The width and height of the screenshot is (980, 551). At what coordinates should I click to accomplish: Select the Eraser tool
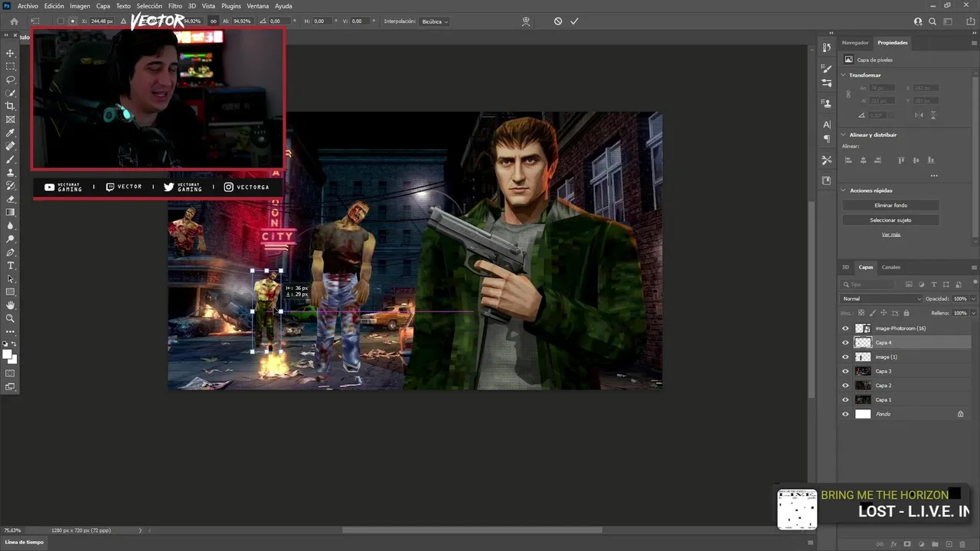point(11,199)
